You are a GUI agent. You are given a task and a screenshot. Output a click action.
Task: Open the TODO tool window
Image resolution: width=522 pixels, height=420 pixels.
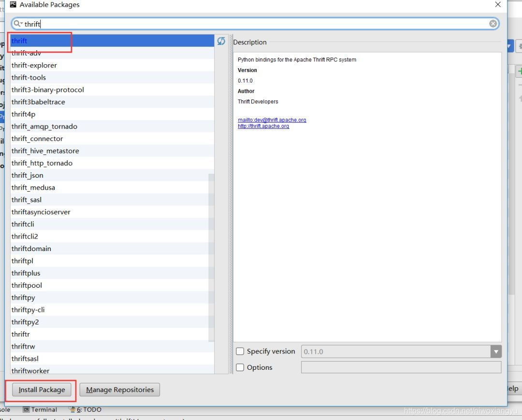tap(85, 410)
